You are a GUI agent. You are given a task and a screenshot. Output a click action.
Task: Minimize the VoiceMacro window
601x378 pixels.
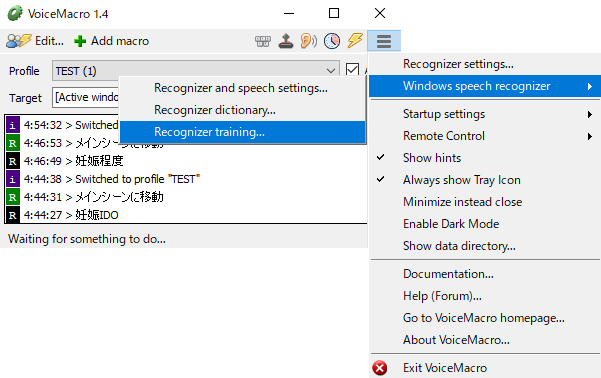(289, 13)
